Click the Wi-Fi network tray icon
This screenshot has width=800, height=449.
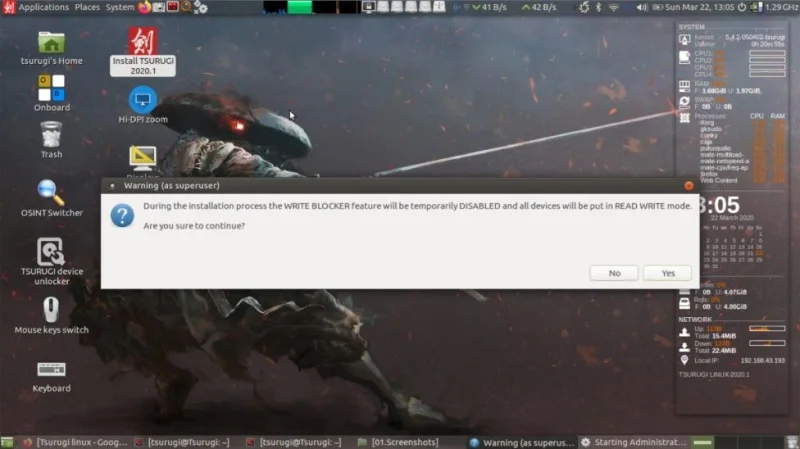[x=614, y=7]
